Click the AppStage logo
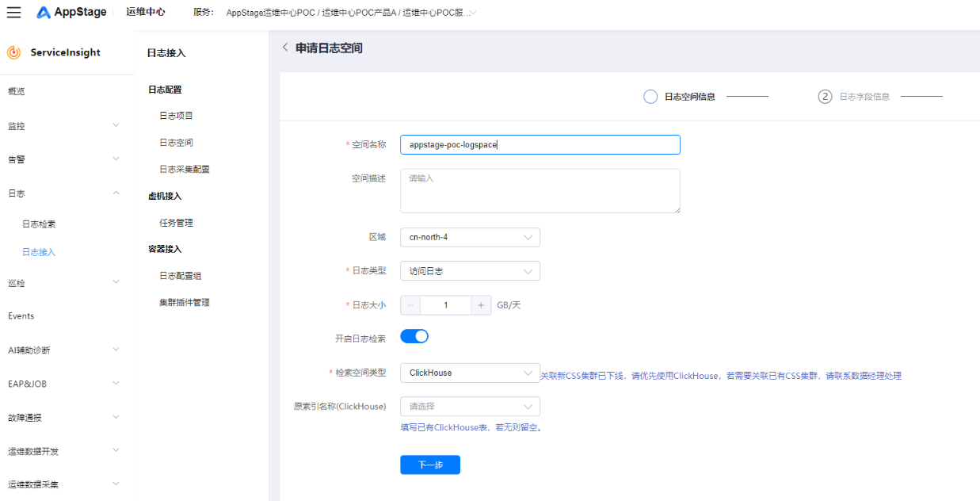This screenshot has width=980, height=501. click(75, 12)
